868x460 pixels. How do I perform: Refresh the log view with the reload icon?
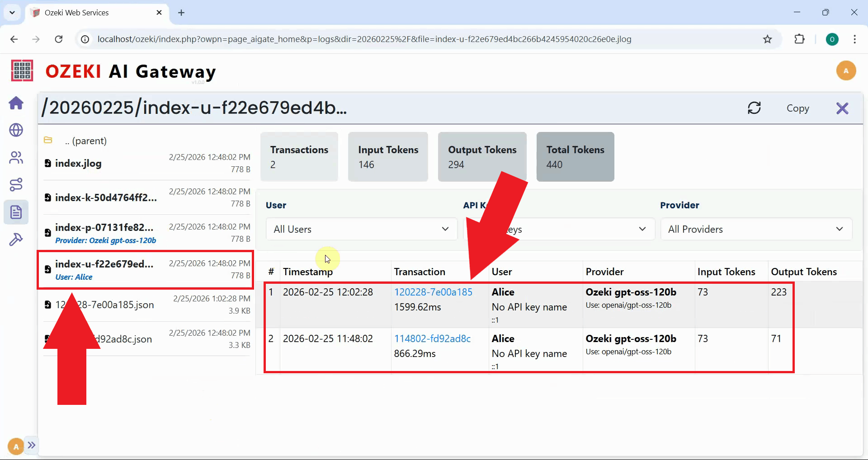point(754,108)
